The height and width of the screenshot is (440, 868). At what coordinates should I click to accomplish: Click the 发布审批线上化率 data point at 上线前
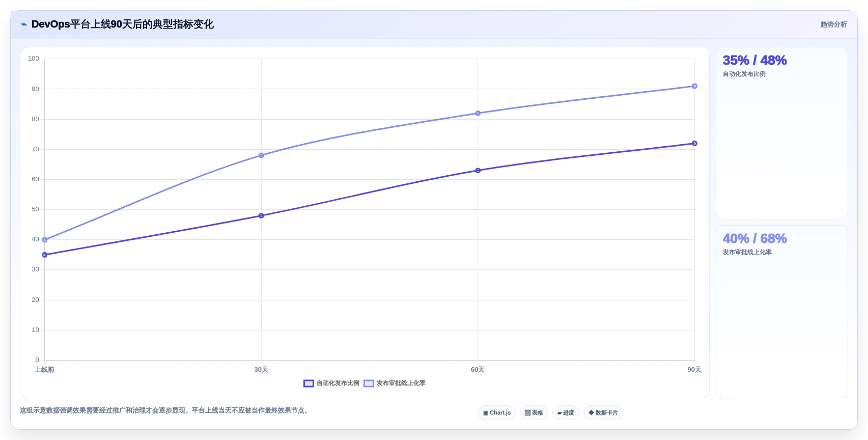(45, 240)
